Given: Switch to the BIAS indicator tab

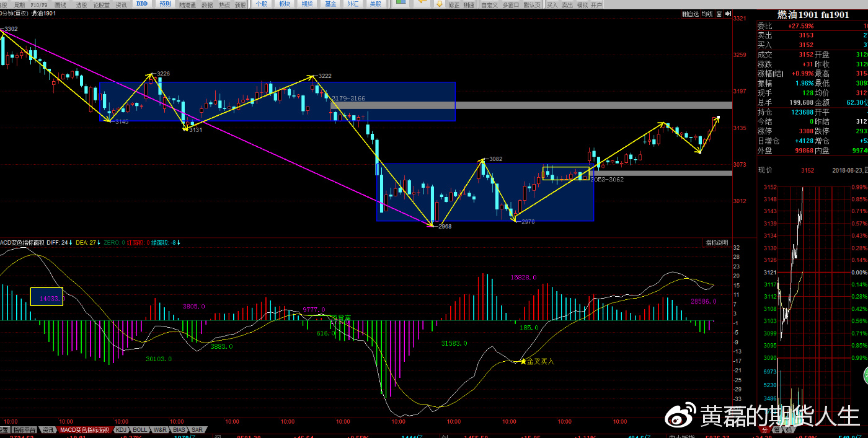Looking at the screenshot, I should click(179, 429).
